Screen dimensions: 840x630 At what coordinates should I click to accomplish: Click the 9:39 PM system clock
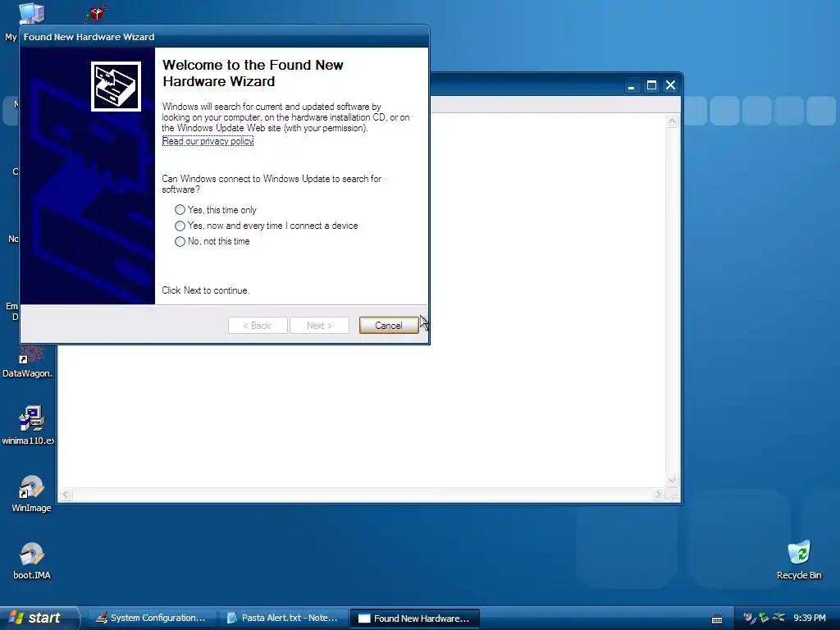810,618
